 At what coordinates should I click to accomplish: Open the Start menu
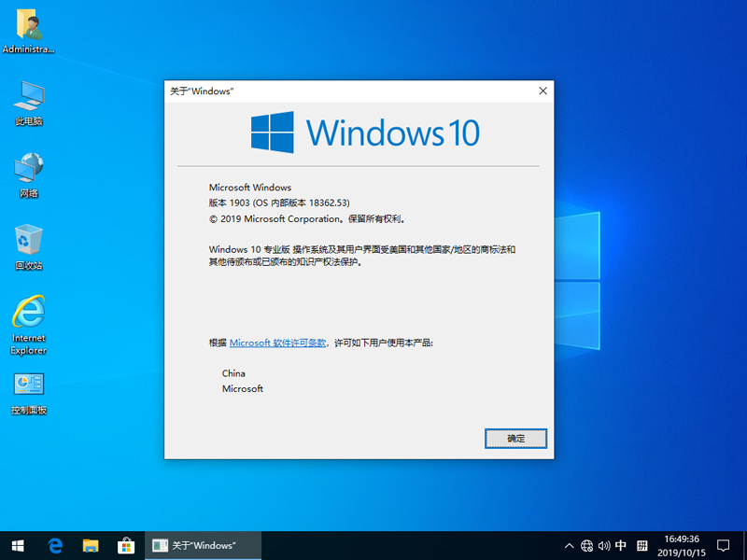18,545
